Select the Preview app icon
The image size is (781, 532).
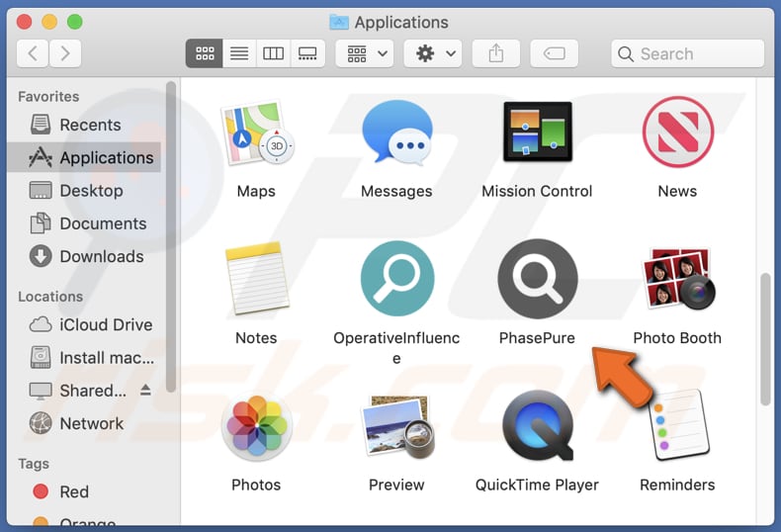tap(397, 426)
